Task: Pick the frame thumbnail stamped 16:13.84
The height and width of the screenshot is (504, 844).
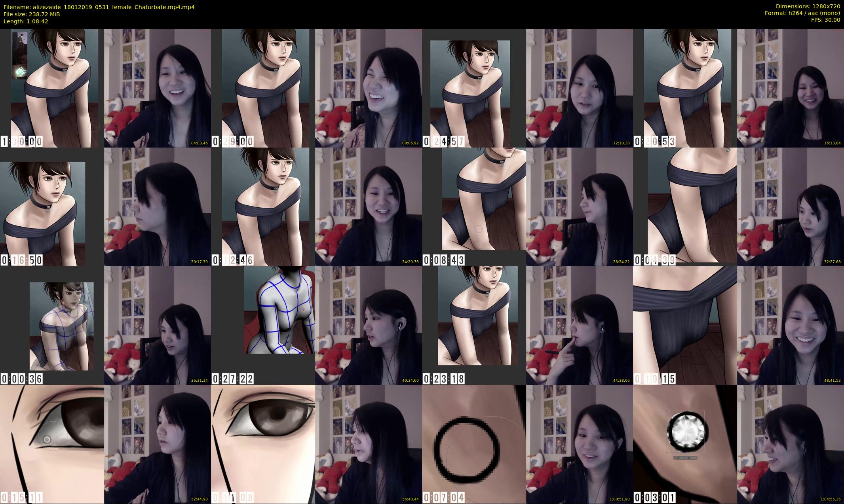Action: 738,88
